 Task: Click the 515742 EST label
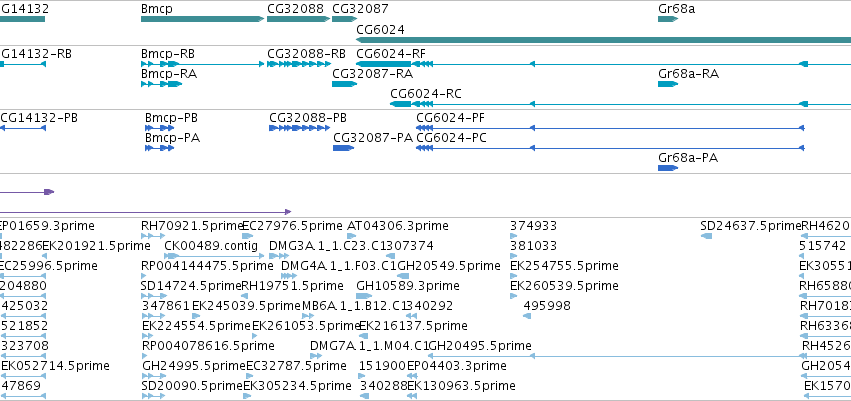click(823, 246)
